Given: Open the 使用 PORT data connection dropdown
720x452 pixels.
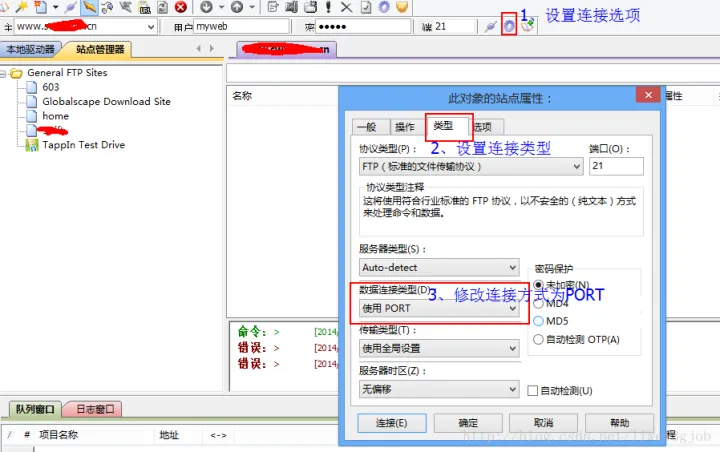Looking at the screenshot, I should (439, 308).
